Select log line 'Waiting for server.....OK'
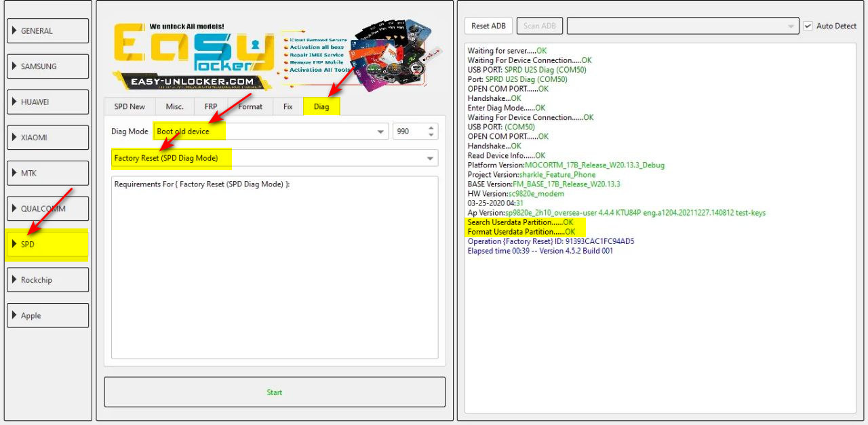Screen dimensions: 868x425 [507, 51]
